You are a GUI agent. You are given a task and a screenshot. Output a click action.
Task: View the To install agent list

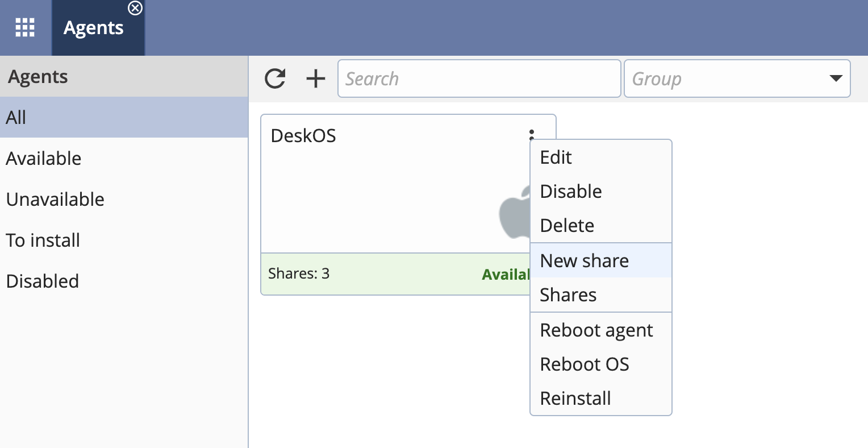click(x=43, y=240)
